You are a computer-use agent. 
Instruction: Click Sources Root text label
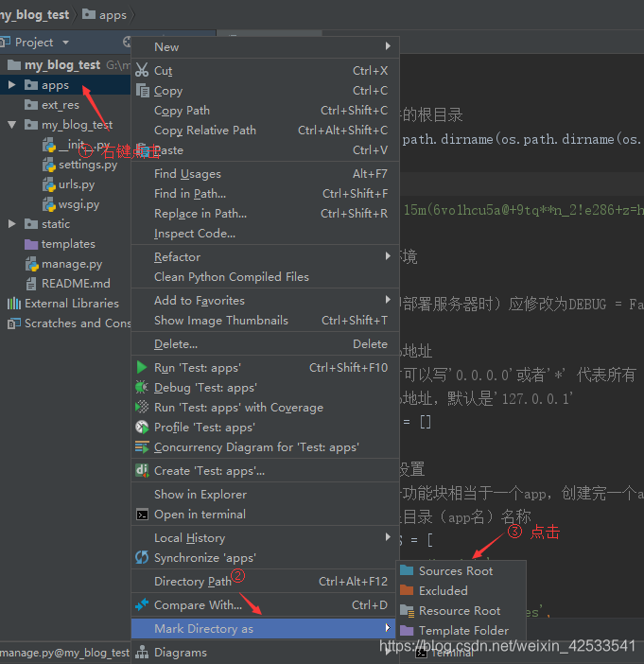[456, 571]
